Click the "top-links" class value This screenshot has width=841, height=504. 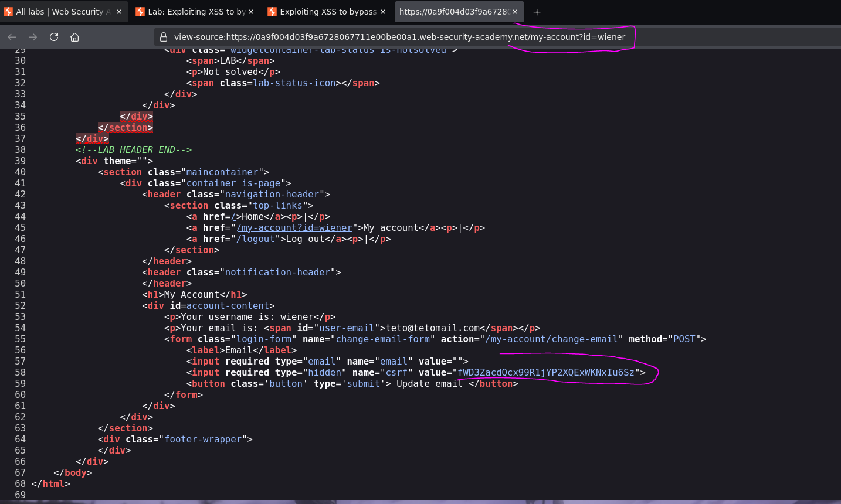[277, 205]
